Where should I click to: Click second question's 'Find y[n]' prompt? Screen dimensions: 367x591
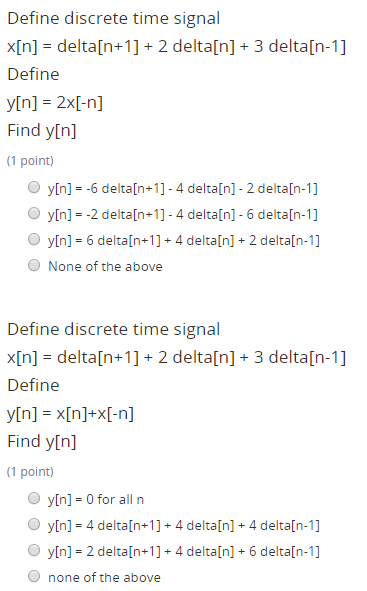[x=42, y=442]
